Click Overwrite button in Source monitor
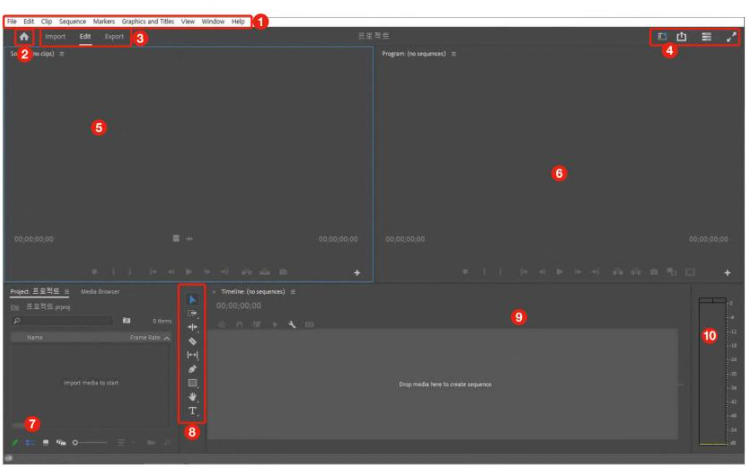 tap(265, 272)
